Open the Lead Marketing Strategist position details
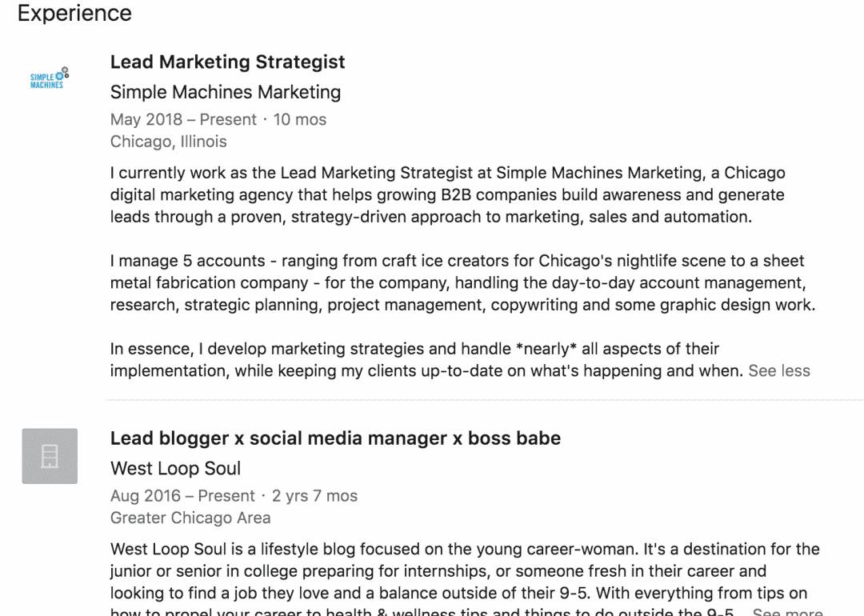This screenshot has height=616, width=864. (x=228, y=62)
